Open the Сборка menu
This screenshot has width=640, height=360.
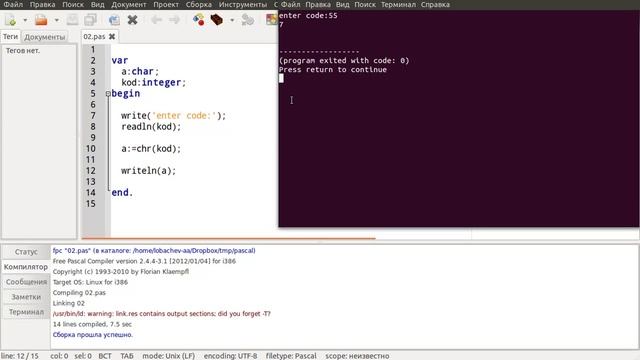click(199, 4)
